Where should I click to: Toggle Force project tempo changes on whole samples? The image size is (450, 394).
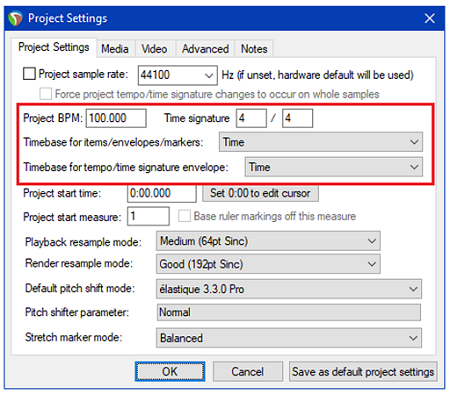pyautogui.click(x=45, y=94)
